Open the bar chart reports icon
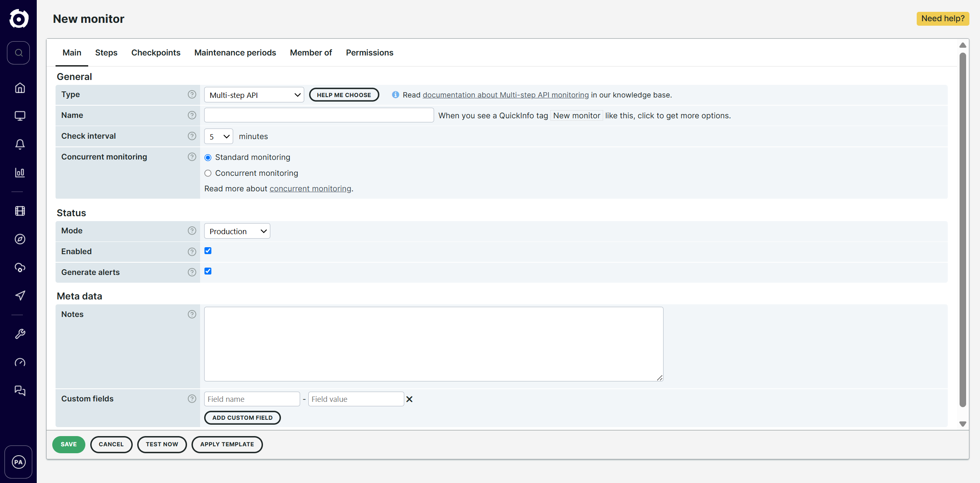This screenshot has width=980, height=483. pos(20,173)
